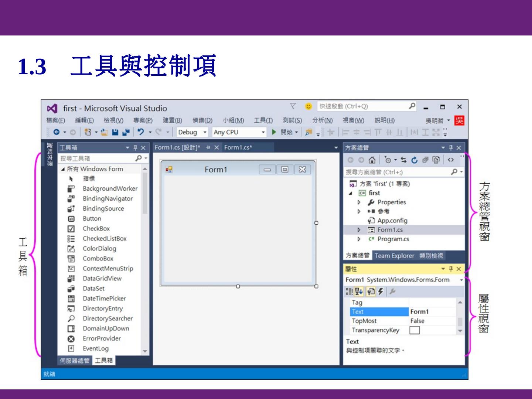
Task: Click the Properties grid scrollbar
Action: (x=460, y=317)
